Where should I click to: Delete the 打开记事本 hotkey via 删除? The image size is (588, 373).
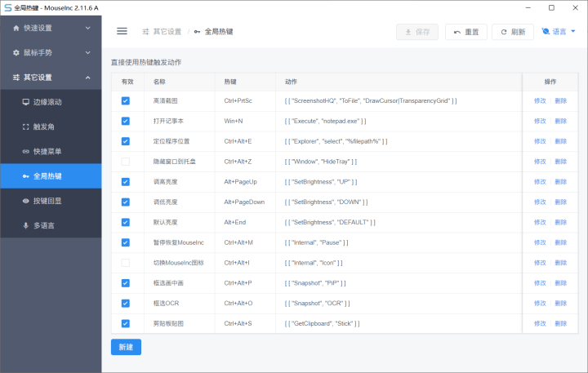(x=560, y=121)
